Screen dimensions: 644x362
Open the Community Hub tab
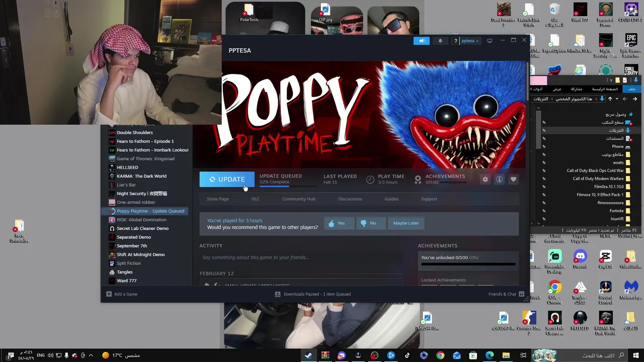(x=299, y=199)
